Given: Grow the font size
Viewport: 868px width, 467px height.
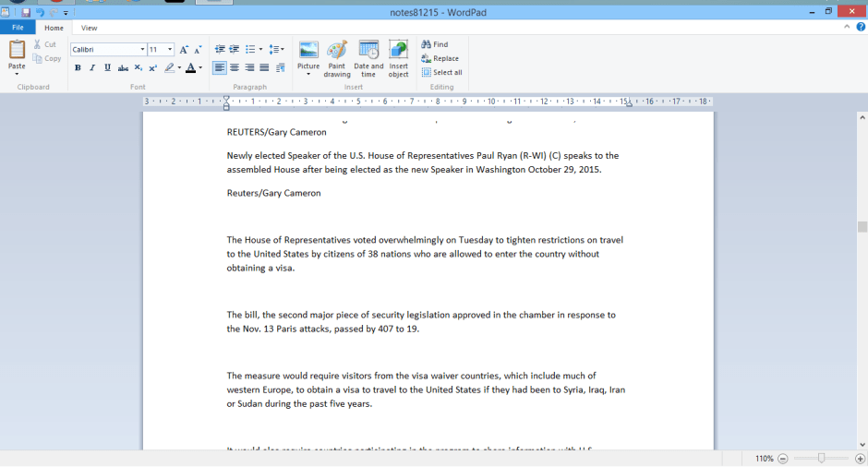Looking at the screenshot, I should [x=184, y=49].
